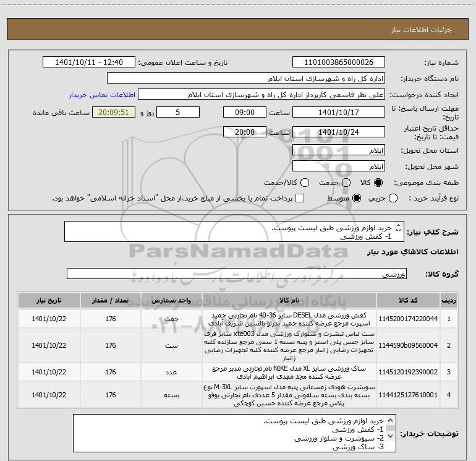Image resolution: width=476 pixels, height=461 pixels.
Task: Click product code 1144590b09560004
Action: [408, 345]
